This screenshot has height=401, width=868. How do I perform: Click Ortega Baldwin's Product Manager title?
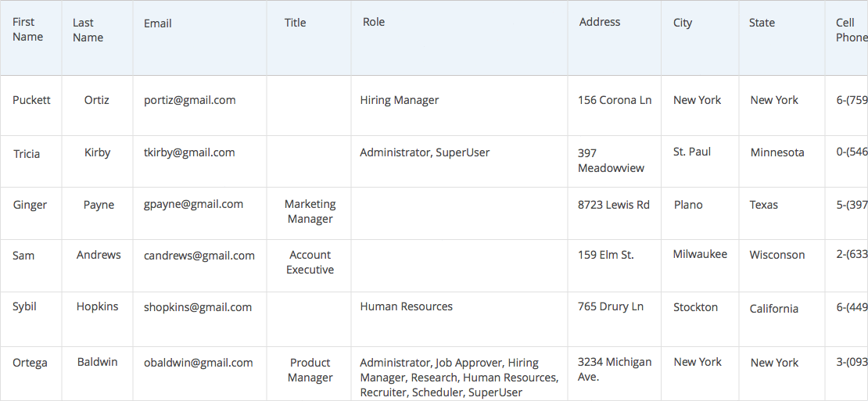[x=310, y=370]
